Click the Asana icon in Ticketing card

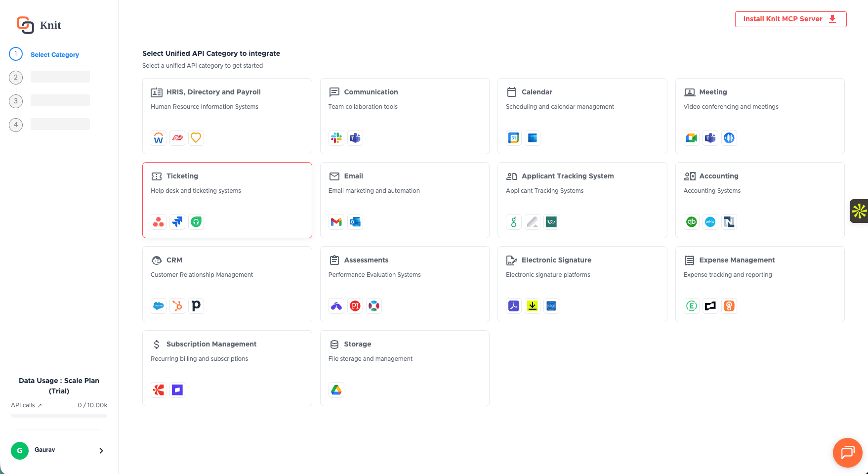pos(159,222)
